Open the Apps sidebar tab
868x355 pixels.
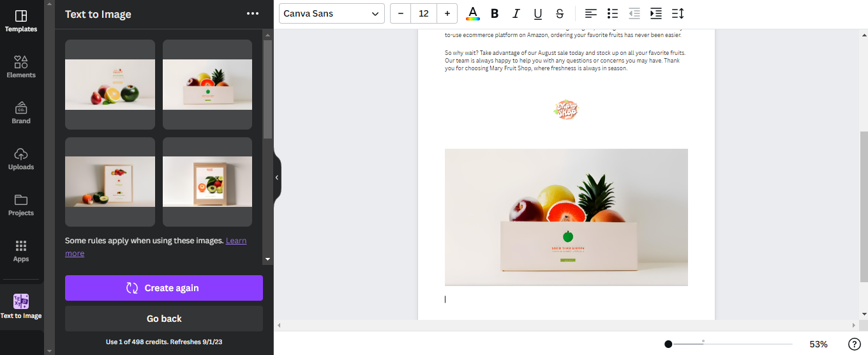pos(21,250)
